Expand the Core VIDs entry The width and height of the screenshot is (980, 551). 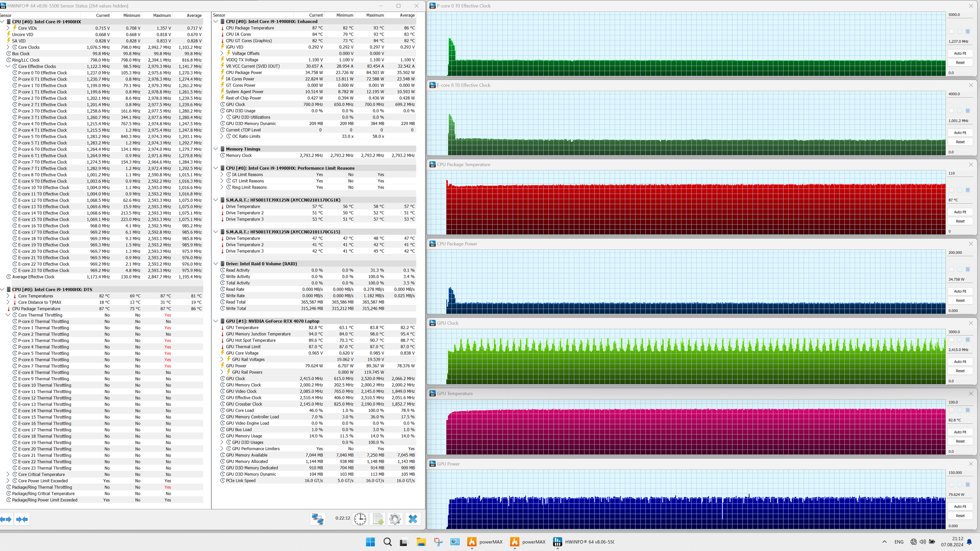pos(8,28)
